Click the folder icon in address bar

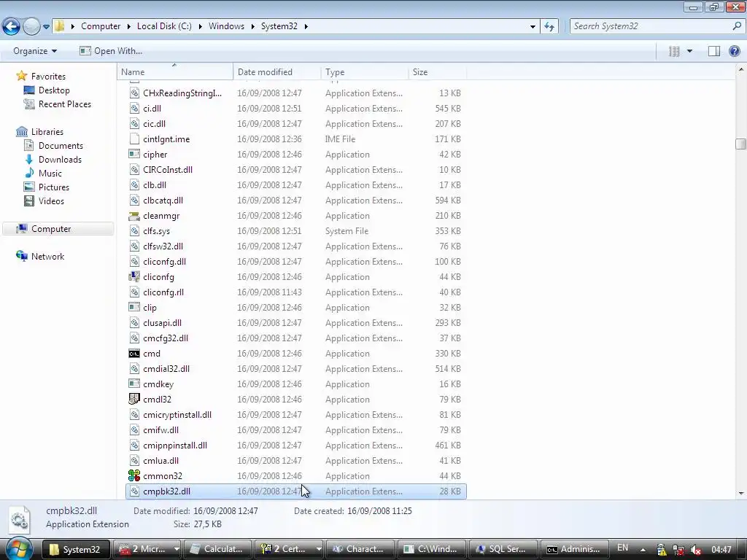click(x=59, y=26)
